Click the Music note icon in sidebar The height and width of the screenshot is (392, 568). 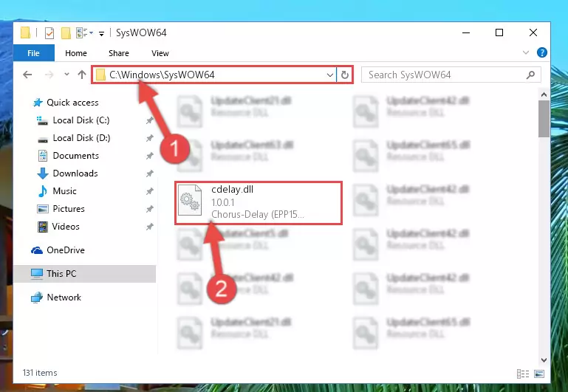click(43, 191)
